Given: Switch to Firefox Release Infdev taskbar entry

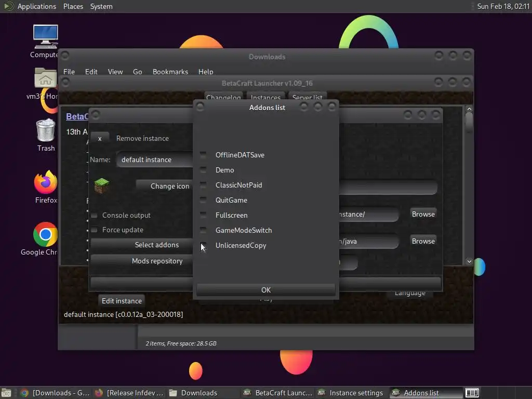Looking at the screenshot, I should click(x=129, y=393).
